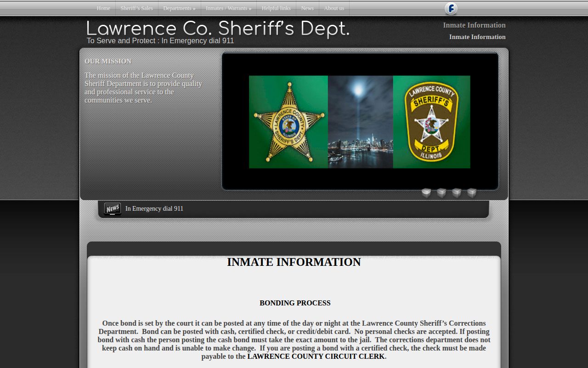Image resolution: width=588 pixels, height=368 pixels.
Task: Click the upper gray Inmate Information heading
Action: click(474, 25)
